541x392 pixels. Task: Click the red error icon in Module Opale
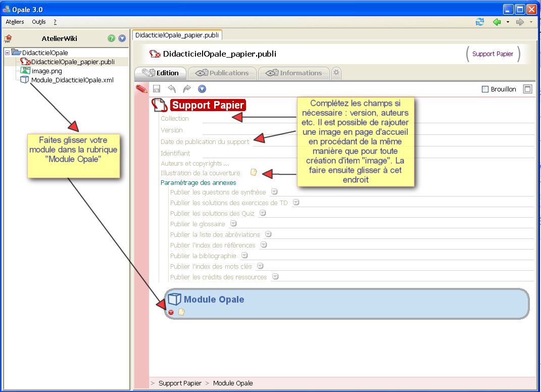[171, 312]
